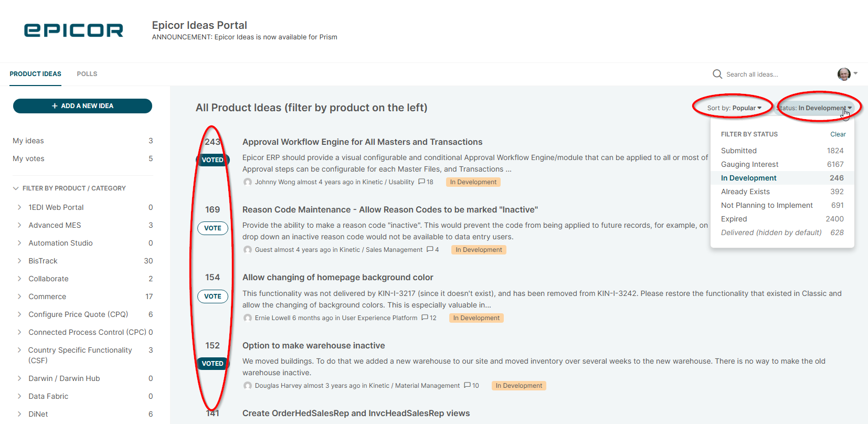Image resolution: width=868 pixels, height=424 pixels.
Task: Clear the status filter
Action: (838, 134)
